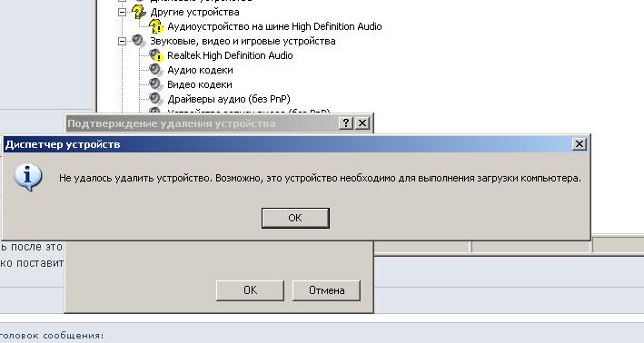Select Драйверы аудио (без PnP) entry

229,99
